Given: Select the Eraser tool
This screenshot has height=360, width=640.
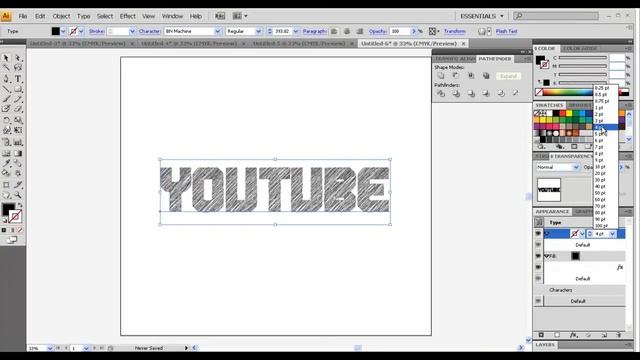Looking at the screenshot, I should 18,109.
